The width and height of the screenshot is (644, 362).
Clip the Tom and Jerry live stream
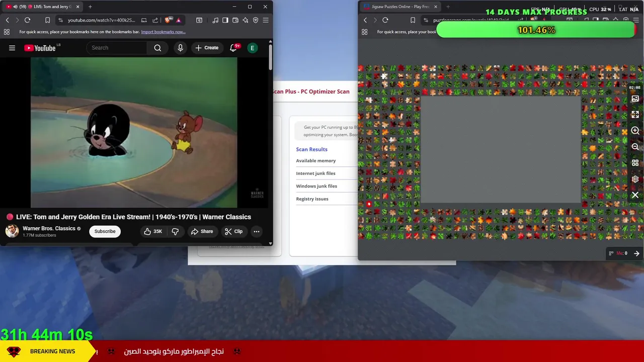click(233, 231)
